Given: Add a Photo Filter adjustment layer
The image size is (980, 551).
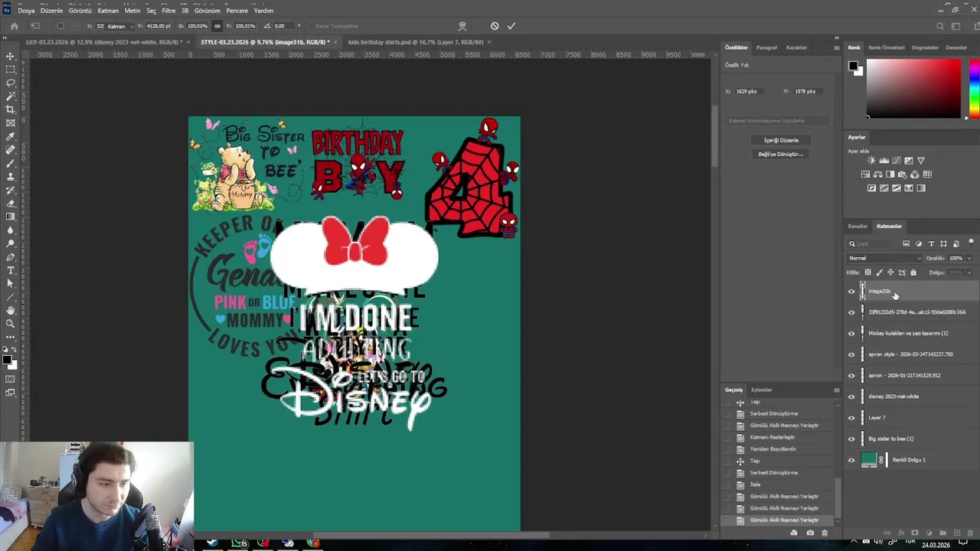Looking at the screenshot, I should 902,174.
